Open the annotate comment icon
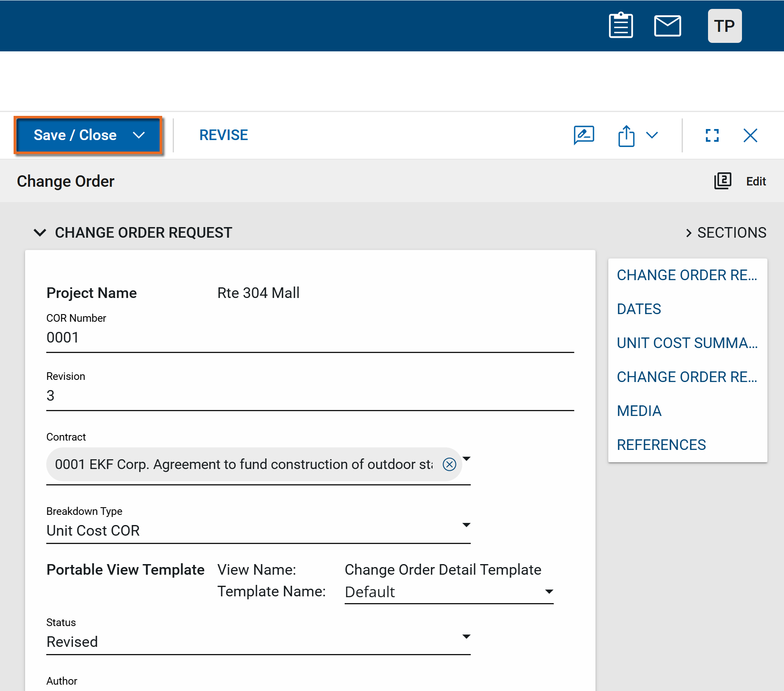The width and height of the screenshot is (784, 691). coord(584,135)
